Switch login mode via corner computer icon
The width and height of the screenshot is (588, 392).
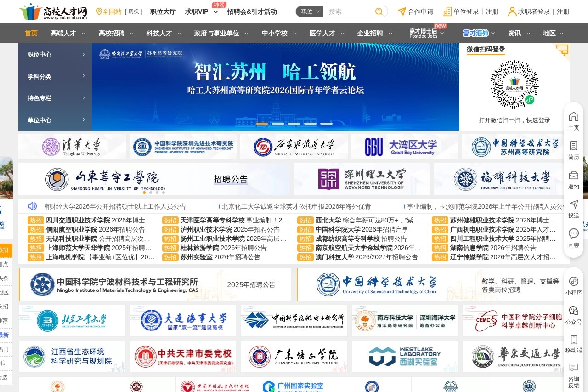pos(562,50)
